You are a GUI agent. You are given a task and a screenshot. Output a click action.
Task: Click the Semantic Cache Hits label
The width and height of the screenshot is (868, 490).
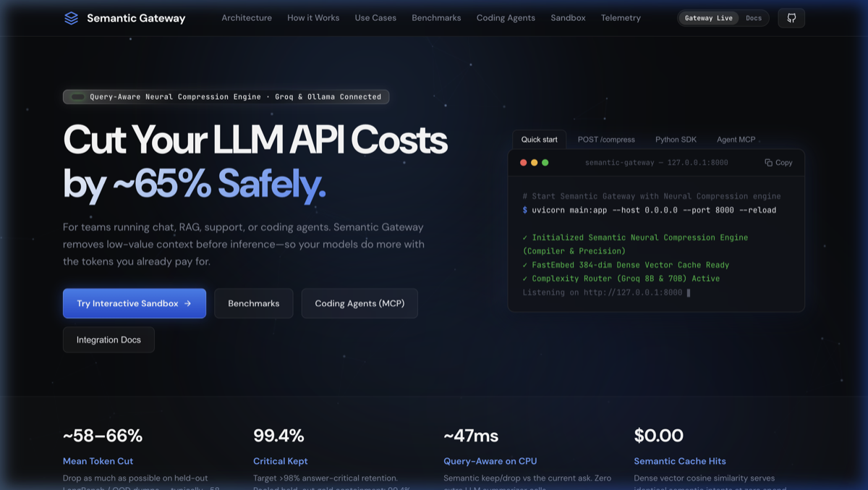[680, 461]
